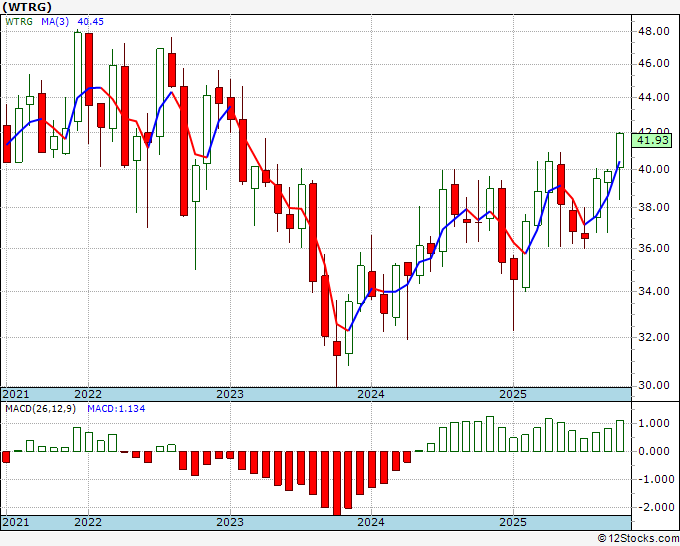Click 2021 on the price chart timeline
The image size is (680, 546).
tap(16, 394)
